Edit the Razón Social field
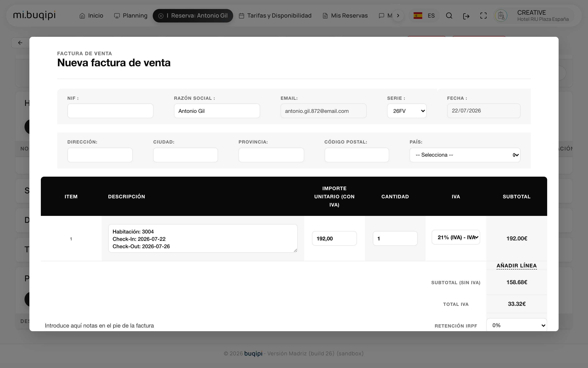The image size is (588, 368). pyautogui.click(x=217, y=111)
